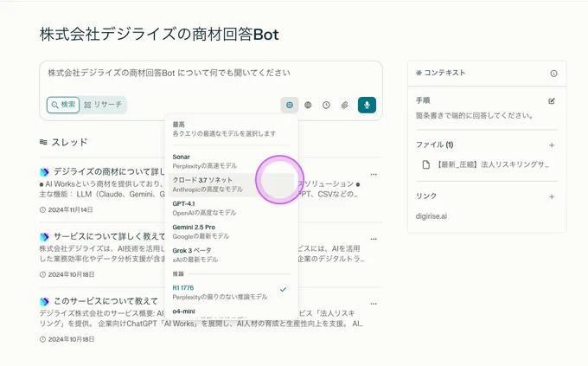This screenshot has width=588, height=366.
Task: Start voice input with microphone button
Action: [367, 105]
